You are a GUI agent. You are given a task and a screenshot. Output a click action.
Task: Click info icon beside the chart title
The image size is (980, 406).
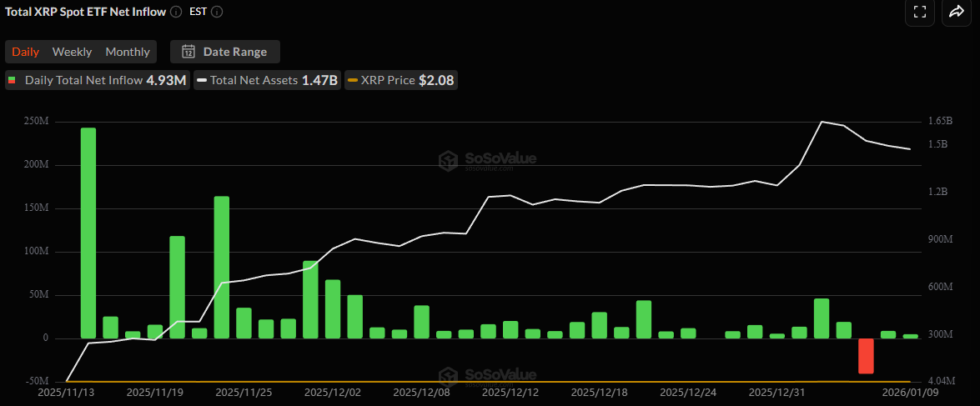pyautogui.click(x=175, y=13)
